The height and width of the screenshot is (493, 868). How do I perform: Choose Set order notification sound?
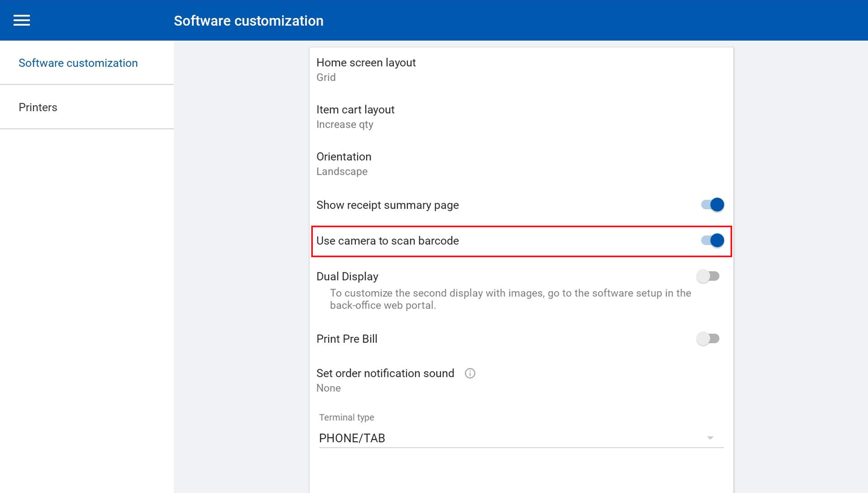385,373
